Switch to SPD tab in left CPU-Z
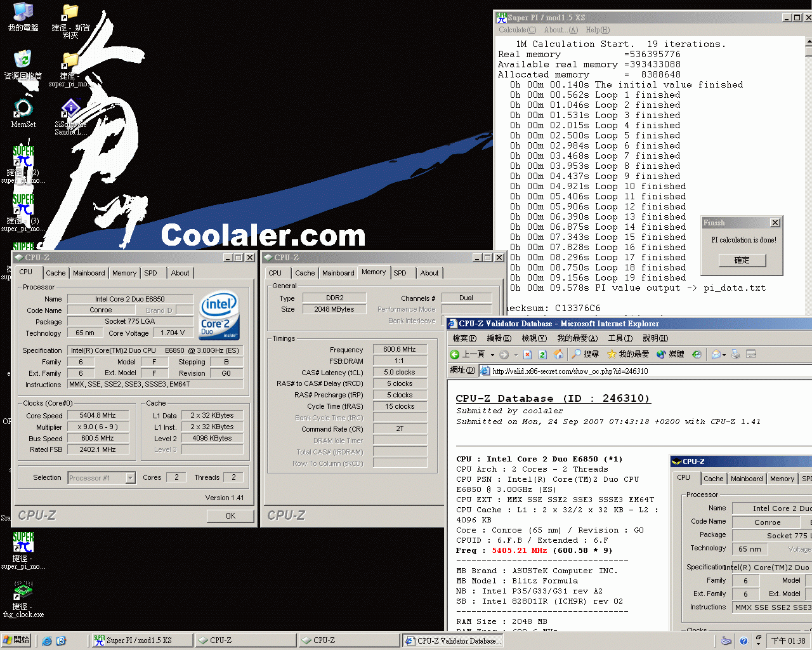 pyautogui.click(x=150, y=273)
